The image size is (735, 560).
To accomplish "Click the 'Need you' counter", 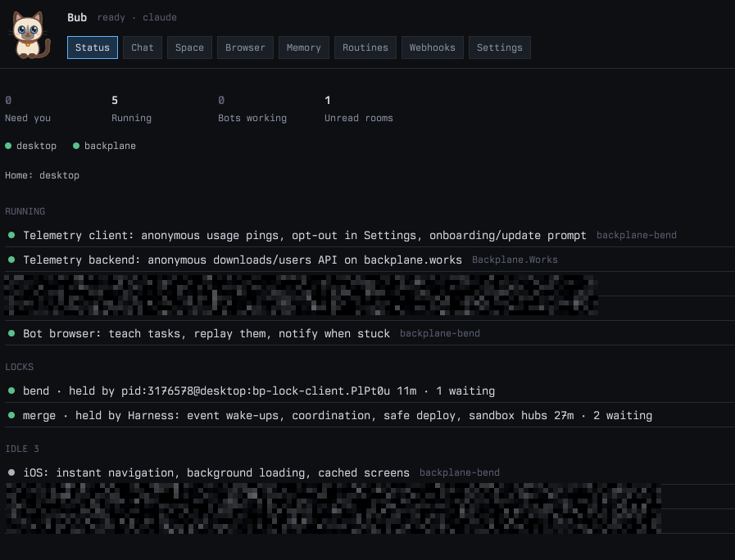I will (28, 109).
